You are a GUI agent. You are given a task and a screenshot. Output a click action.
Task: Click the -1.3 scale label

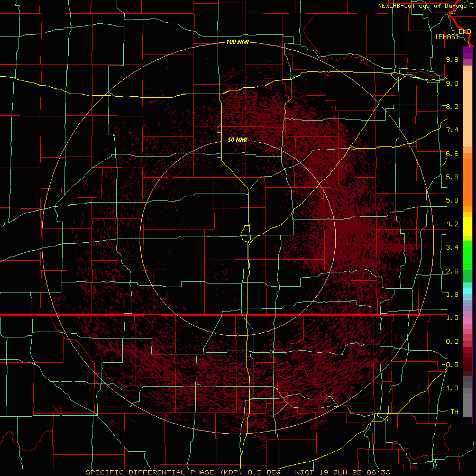[x=450, y=388]
